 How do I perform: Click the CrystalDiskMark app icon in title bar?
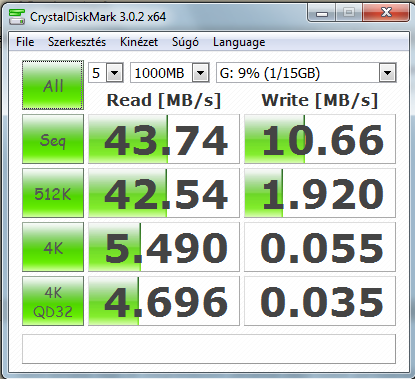(x=17, y=16)
